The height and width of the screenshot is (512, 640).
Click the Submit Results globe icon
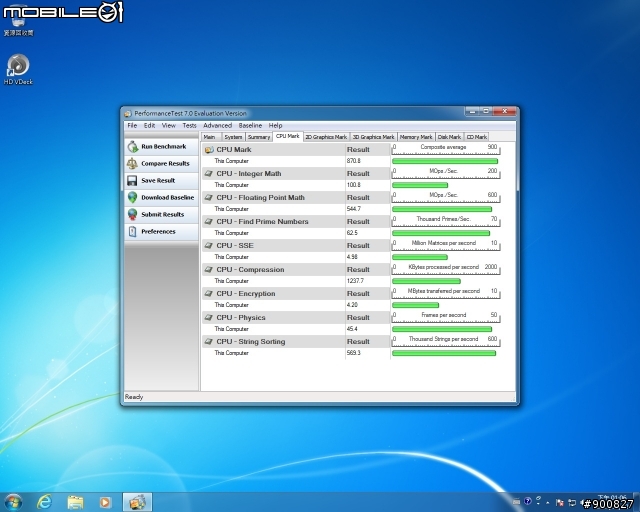[x=132, y=214]
